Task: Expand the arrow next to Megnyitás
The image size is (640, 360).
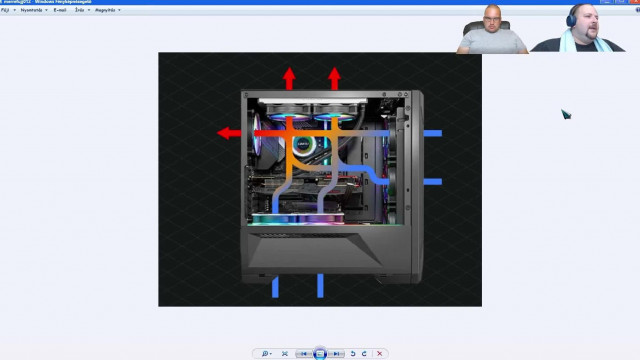Action: pos(119,10)
